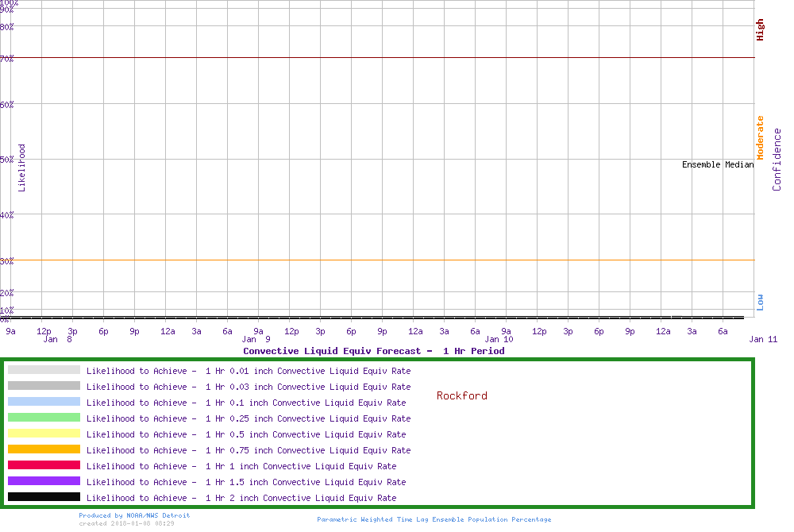
Task: Click the light gray 0.01 inch legend swatch
Action: pos(44,370)
